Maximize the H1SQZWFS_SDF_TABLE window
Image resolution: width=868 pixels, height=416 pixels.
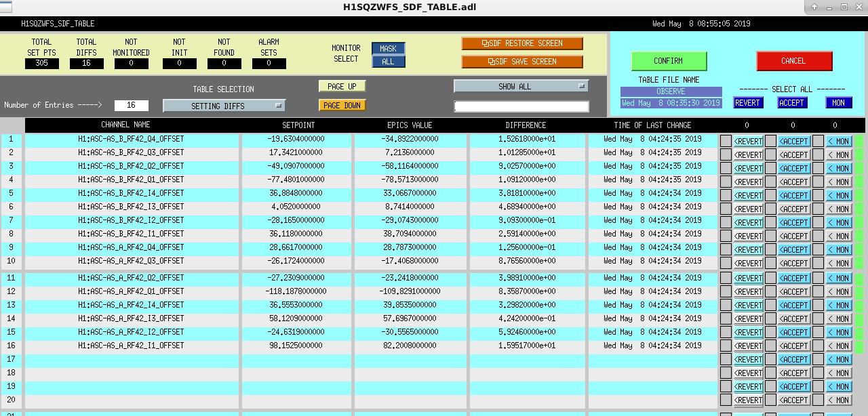click(844, 7)
